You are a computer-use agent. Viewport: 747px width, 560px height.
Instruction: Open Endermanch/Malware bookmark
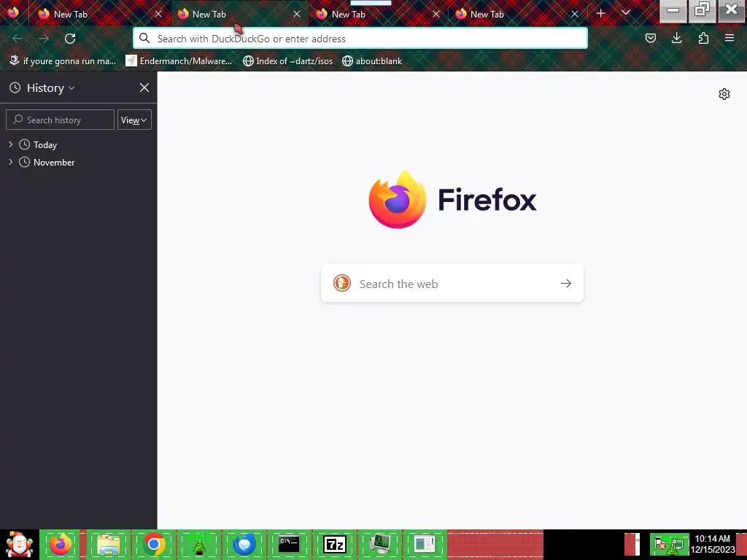click(x=179, y=61)
